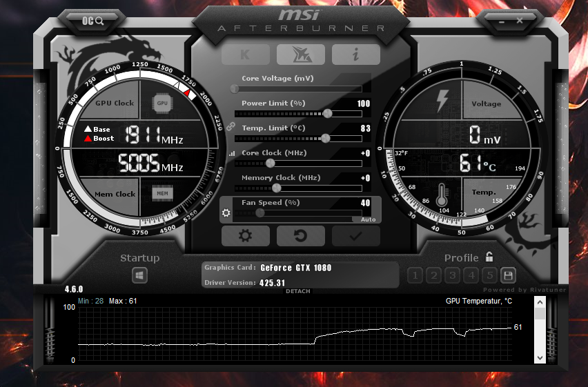
Task: Reset settings with the circular arrow button
Action: pos(301,236)
